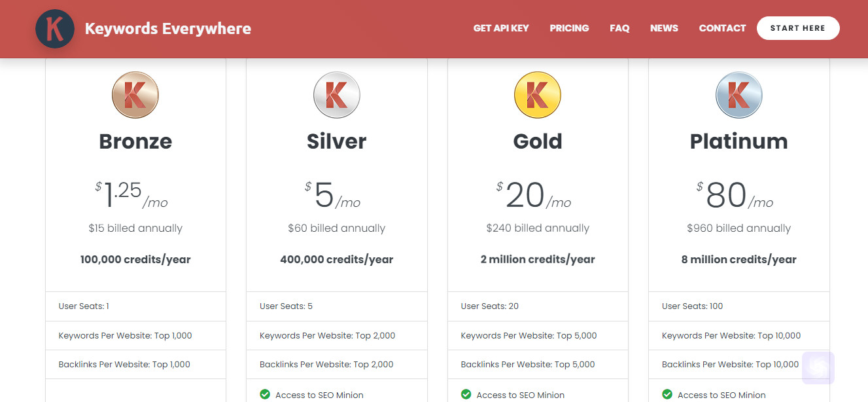Navigate to the CONTACT page
This screenshot has height=402, width=868.
[722, 28]
